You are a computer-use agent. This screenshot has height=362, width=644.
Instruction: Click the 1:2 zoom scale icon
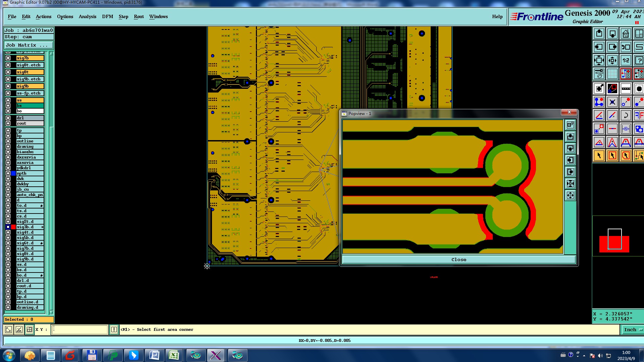pos(626,61)
